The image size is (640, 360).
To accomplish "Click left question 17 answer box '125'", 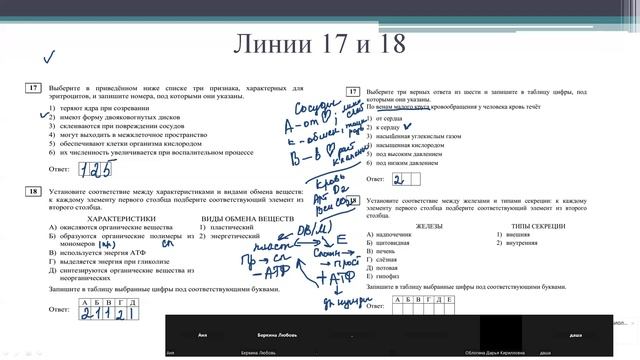I will (95, 169).
